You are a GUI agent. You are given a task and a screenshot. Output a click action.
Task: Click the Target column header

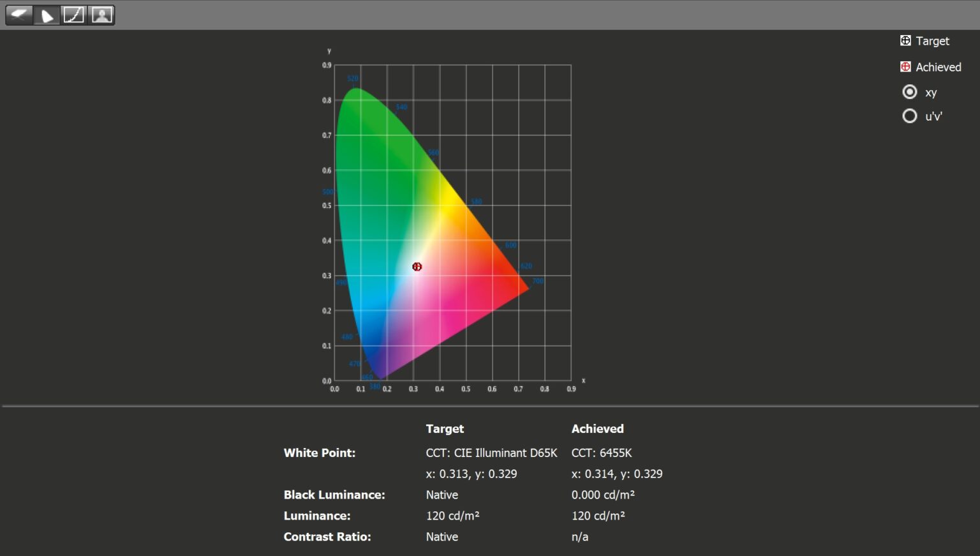445,428
